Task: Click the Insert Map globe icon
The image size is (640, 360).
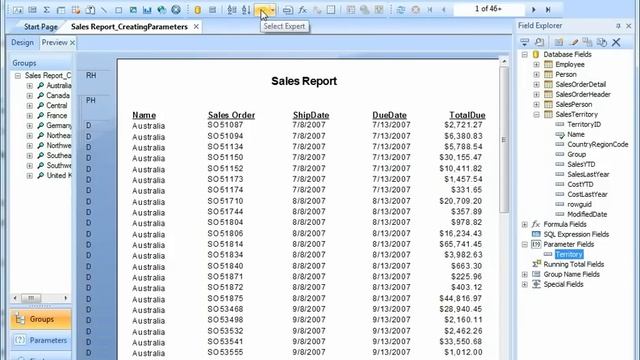Action: (162, 9)
